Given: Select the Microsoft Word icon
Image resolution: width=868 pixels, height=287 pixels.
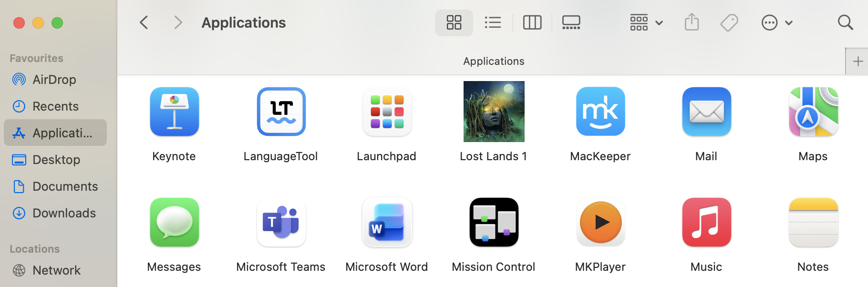Looking at the screenshot, I should coord(387,222).
